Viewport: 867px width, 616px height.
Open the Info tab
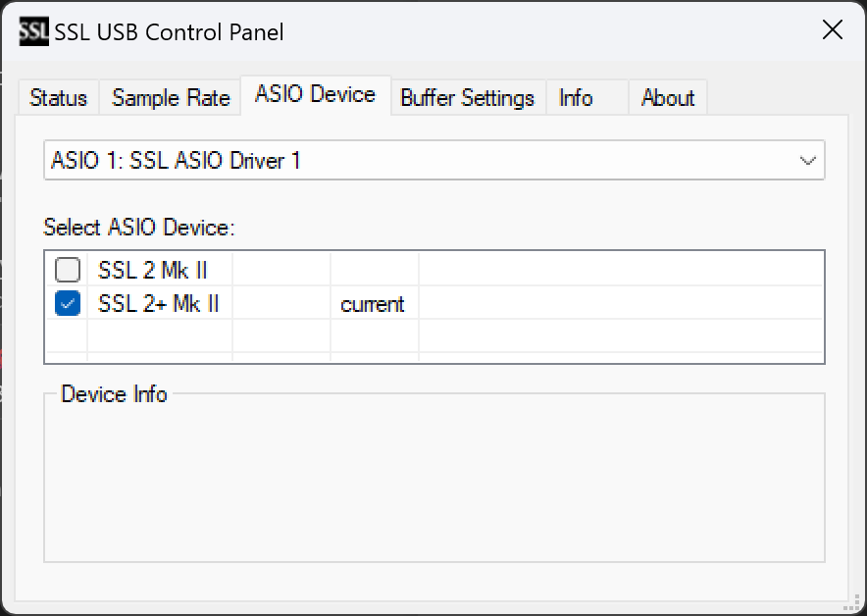(575, 98)
